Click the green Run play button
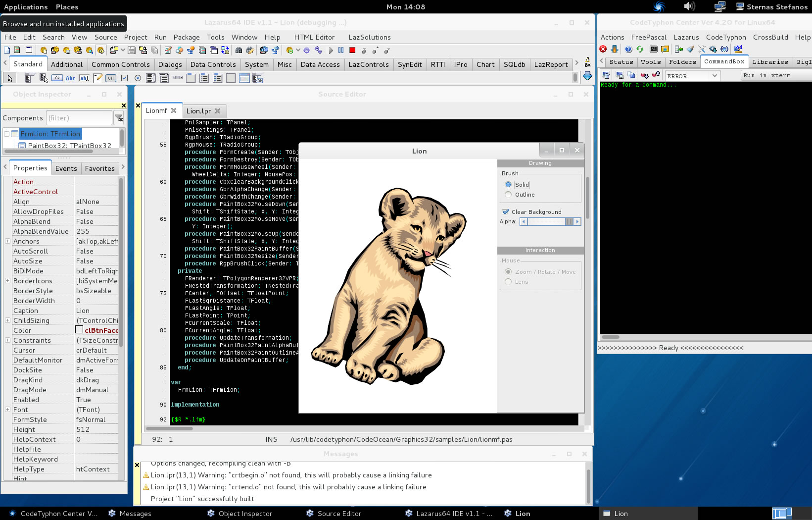Image resolution: width=812 pixels, height=520 pixels. 331,50
